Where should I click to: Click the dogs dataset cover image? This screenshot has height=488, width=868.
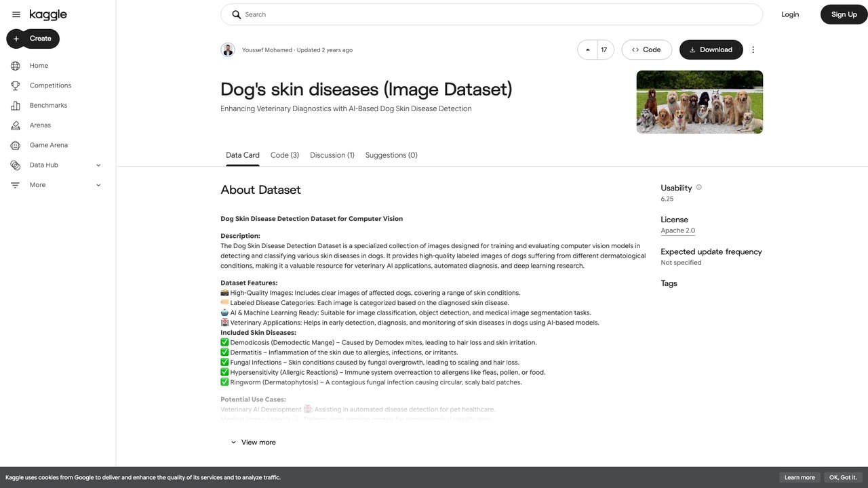[x=700, y=102]
